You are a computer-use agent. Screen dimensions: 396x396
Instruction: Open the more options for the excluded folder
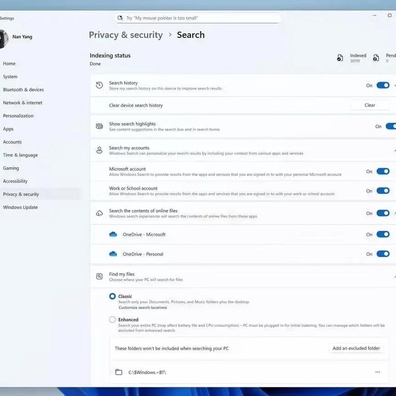pyautogui.click(x=377, y=372)
